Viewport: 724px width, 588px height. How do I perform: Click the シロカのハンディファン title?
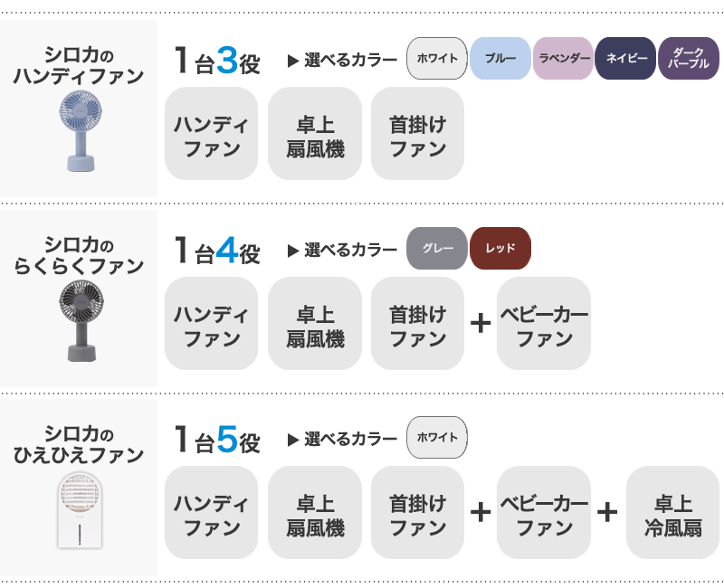[79, 65]
